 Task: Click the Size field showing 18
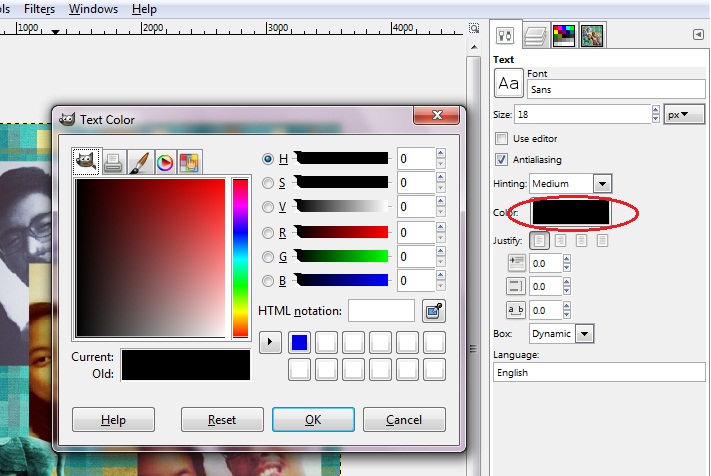pyautogui.click(x=583, y=114)
